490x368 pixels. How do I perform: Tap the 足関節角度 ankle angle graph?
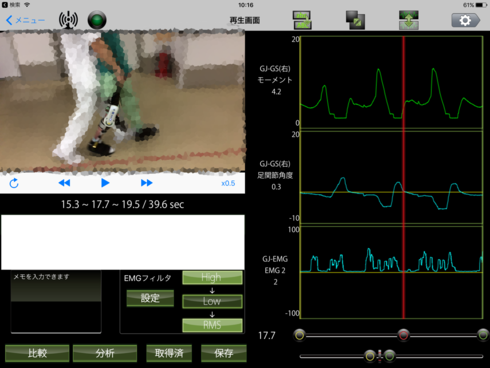pyautogui.click(x=391, y=177)
